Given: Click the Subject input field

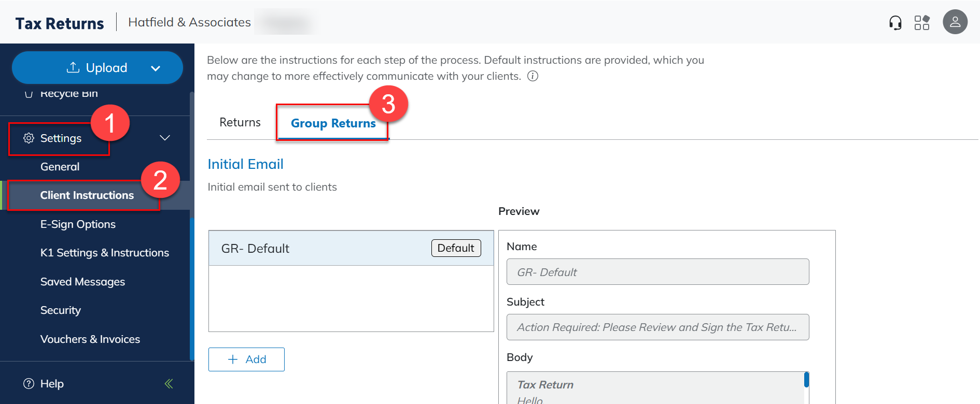Looking at the screenshot, I should 657,327.
